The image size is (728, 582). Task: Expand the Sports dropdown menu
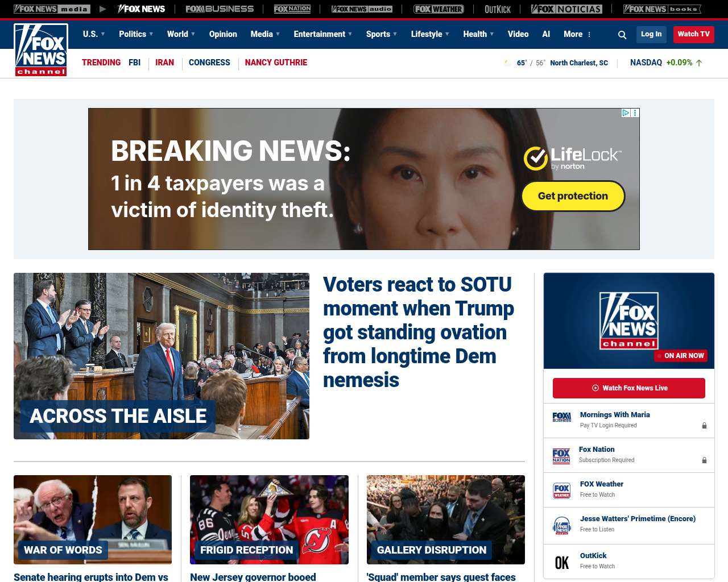(382, 34)
